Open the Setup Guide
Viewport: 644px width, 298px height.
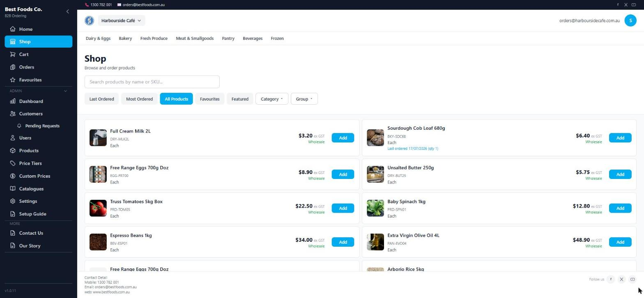39,214
